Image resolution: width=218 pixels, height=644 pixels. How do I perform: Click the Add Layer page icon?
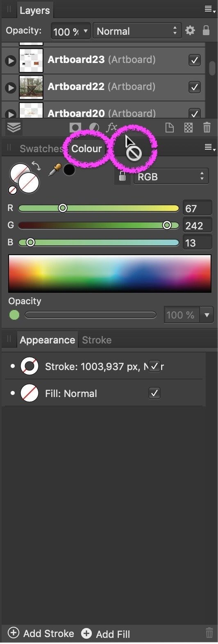click(169, 128)
